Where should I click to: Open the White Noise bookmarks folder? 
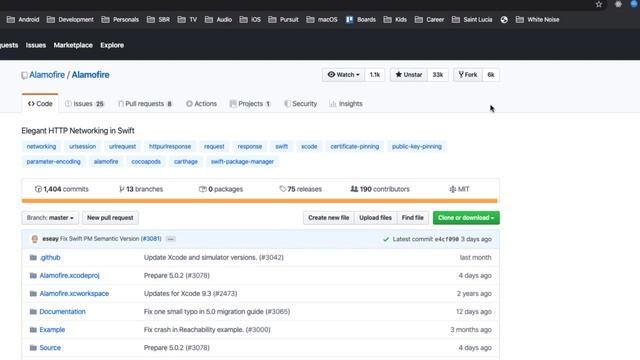(538, 20)
